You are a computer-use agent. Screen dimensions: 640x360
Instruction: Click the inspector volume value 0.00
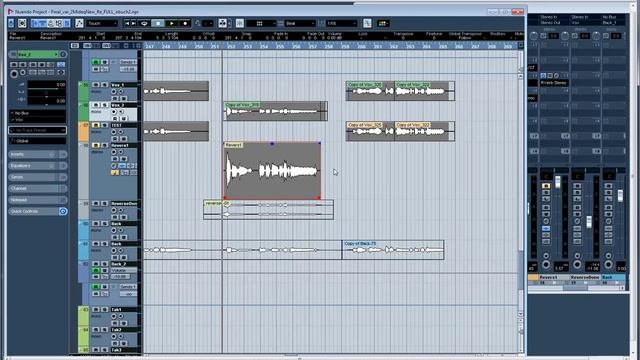[x=60, y=84]
